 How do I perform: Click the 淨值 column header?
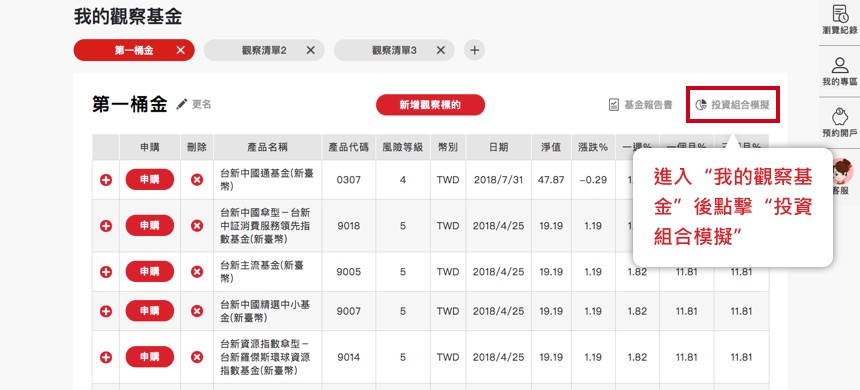[551, 147]
